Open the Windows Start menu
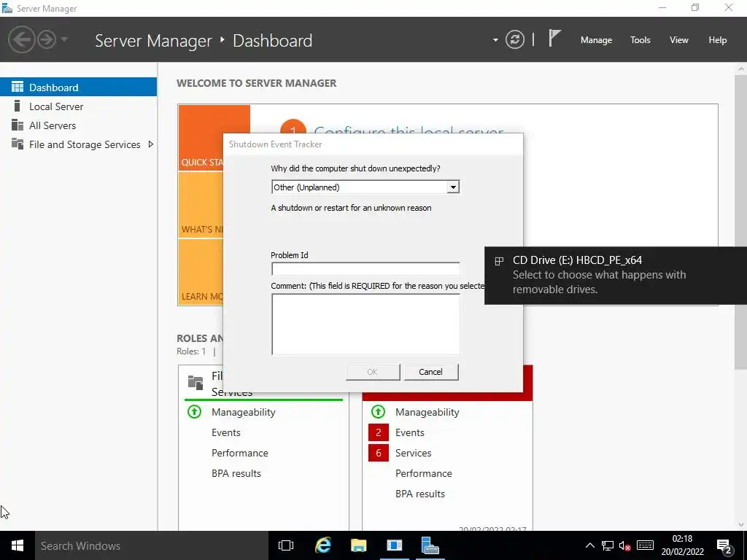Viewport: 747px width, 560px height. pos(18,545)
